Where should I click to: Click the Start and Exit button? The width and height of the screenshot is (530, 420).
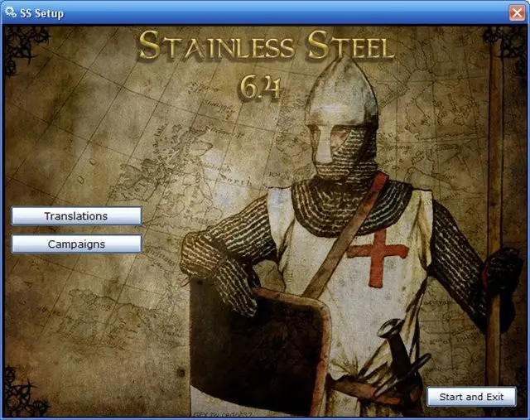click(471, 397)
